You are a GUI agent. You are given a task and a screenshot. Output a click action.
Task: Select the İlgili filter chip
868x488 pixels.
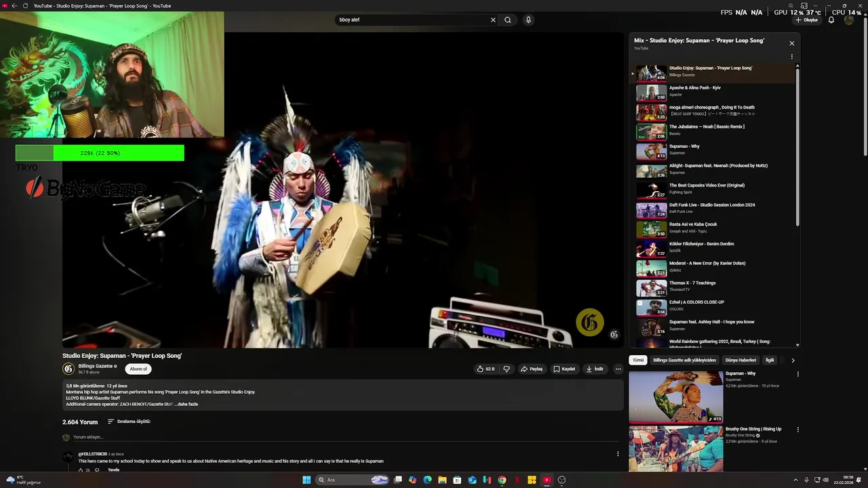pyautogui.click(x=770, y=360)
